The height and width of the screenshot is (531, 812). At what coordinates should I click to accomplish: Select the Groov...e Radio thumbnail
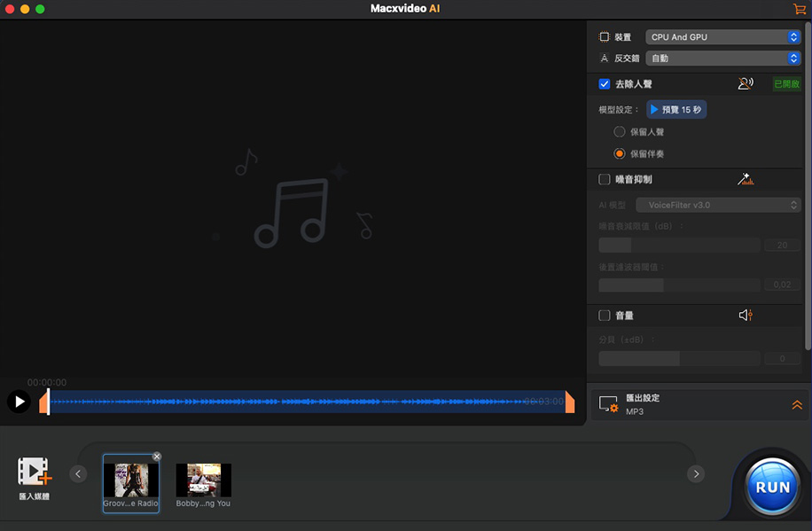131,483
